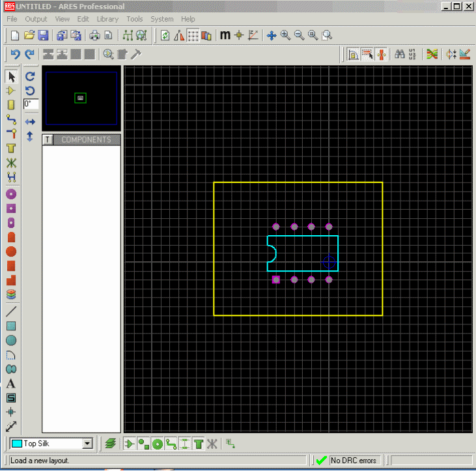The height and width of the screenshot is (471, 476).
Task: Click the rotation angle input field
Action: coord(31,104)
